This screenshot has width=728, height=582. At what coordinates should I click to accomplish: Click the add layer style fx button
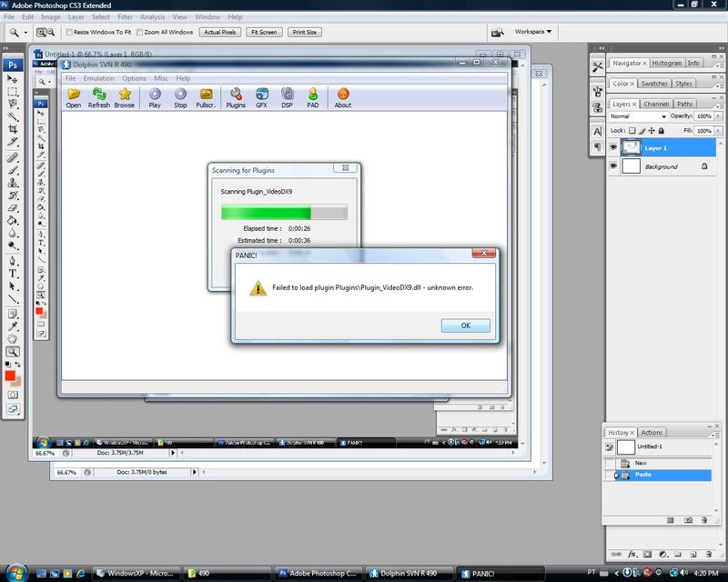[632, 554]
